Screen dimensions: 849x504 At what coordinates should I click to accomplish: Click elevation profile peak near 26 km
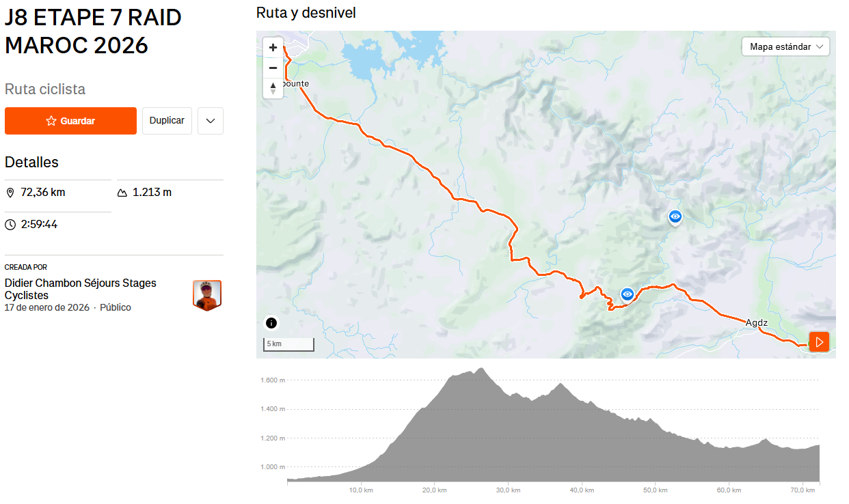click(481, 369)
